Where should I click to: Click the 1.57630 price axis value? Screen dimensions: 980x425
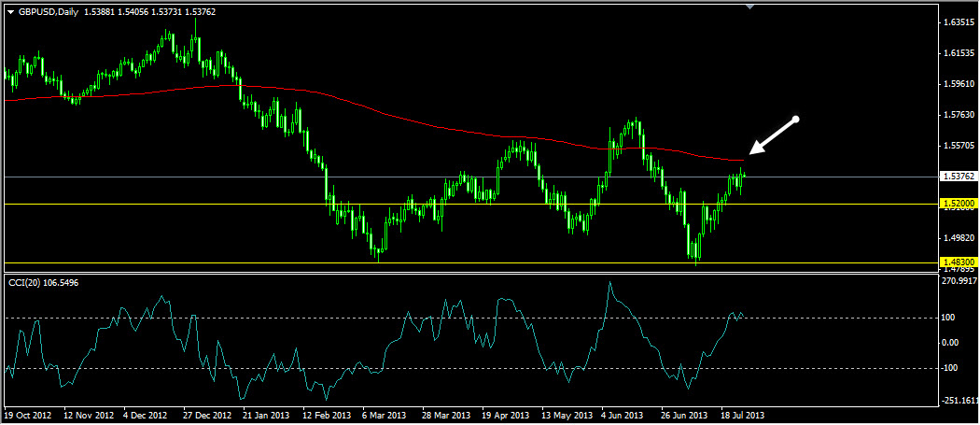(x=958, y=115)
